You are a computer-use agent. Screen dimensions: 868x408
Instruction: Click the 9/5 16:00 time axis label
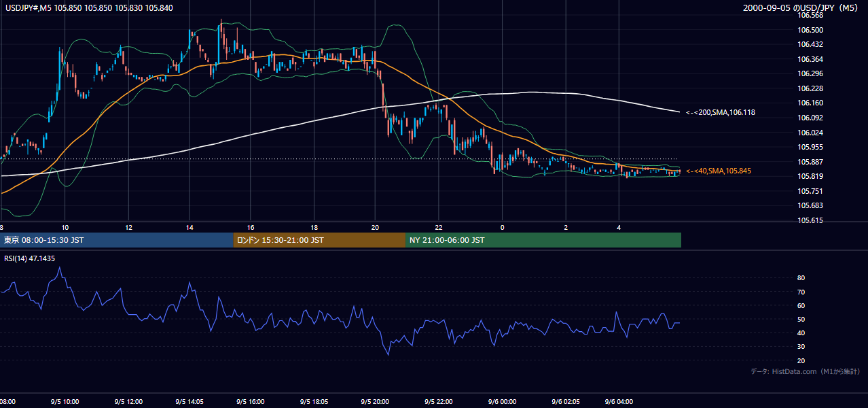click(x=252, y=402)
